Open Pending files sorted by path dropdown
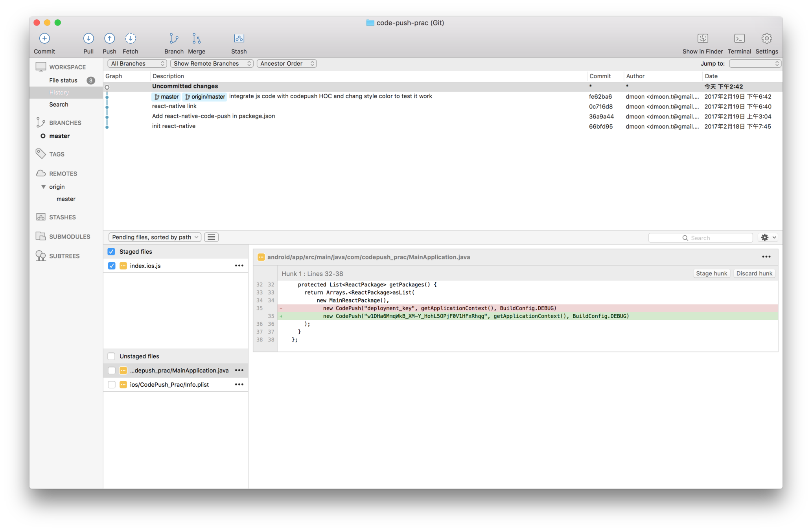Viewport: 812px width, 531px height. click(155, 237)
